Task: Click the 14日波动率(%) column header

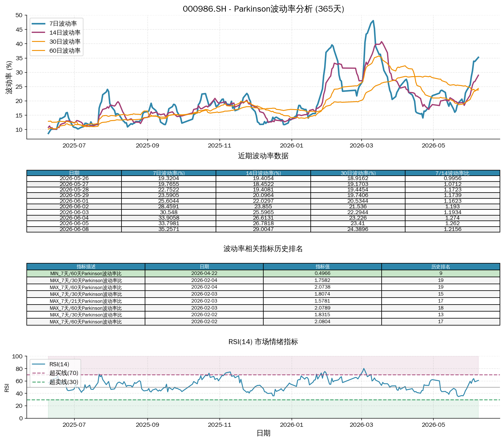Action: (263, 173)
